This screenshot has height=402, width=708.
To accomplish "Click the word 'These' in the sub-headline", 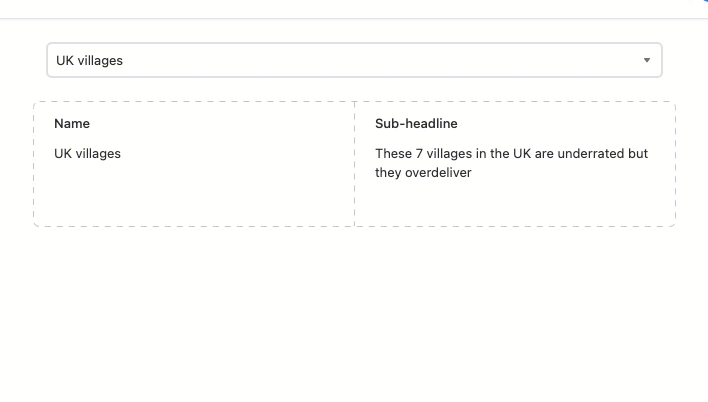I will [393, 154].
